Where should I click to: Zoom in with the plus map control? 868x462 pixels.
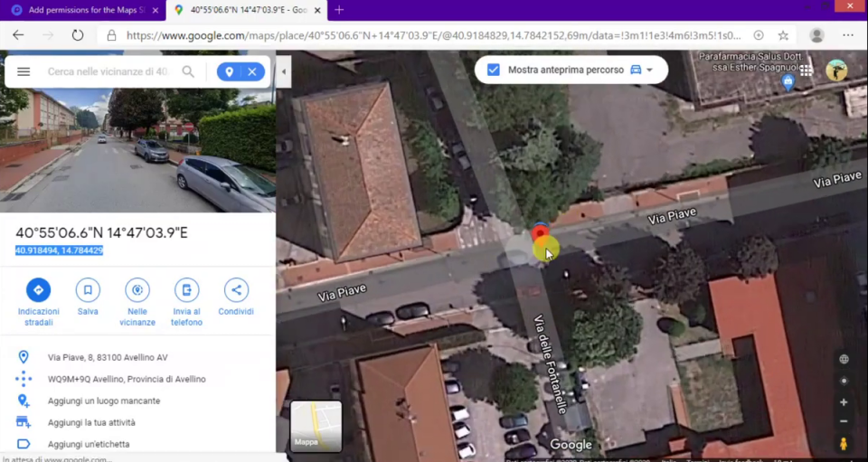[x=844, y=402]
